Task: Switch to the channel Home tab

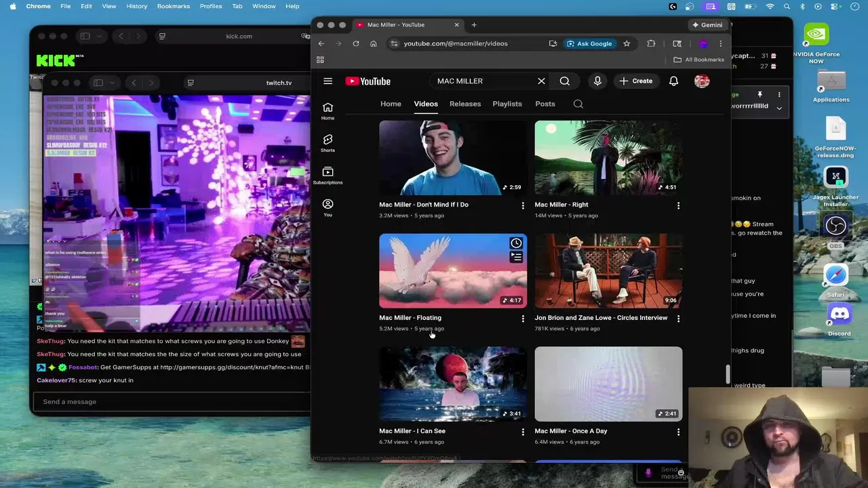Action: pos(391,104)
